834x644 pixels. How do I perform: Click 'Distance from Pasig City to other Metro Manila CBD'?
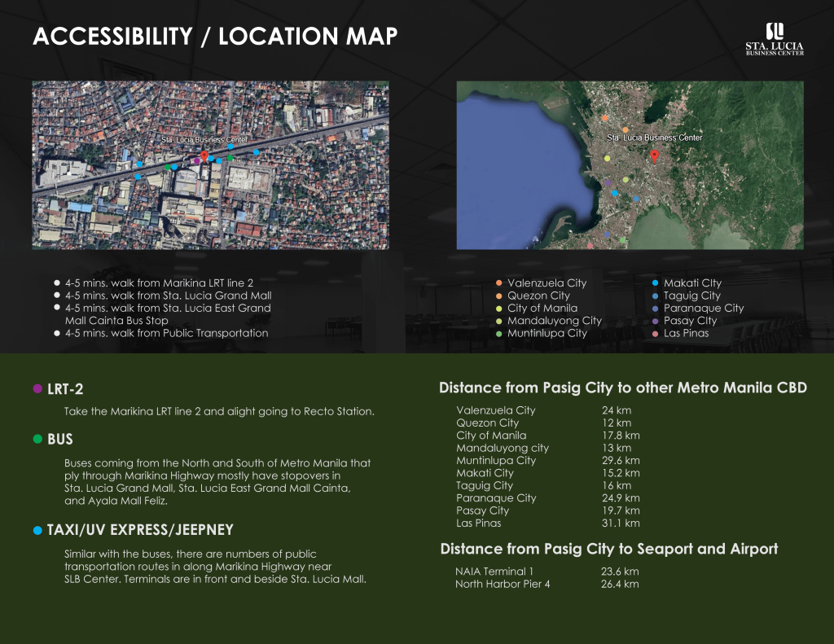[x=623, y=388]
